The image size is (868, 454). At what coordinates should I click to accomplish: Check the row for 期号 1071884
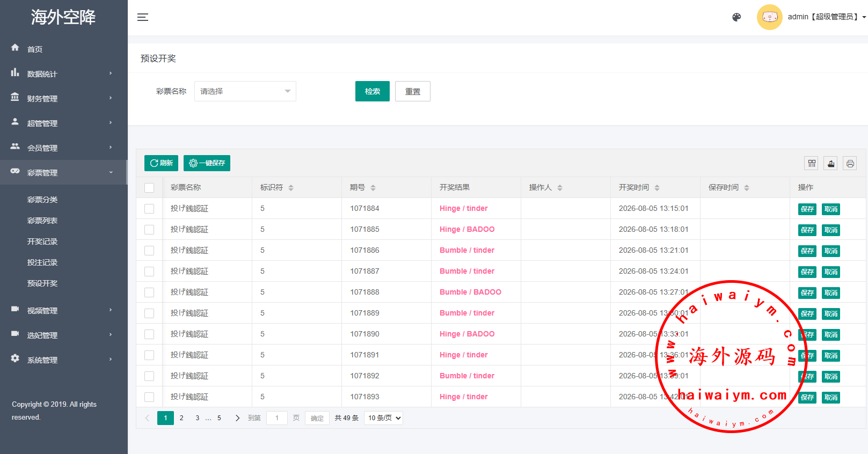coord(149,209)
